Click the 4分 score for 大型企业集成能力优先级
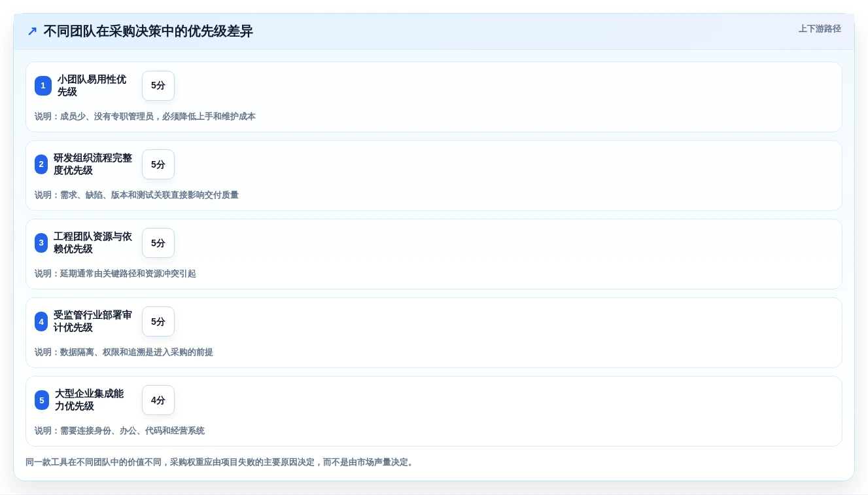The width and height of the screenshot is (868, 495). 158,400
